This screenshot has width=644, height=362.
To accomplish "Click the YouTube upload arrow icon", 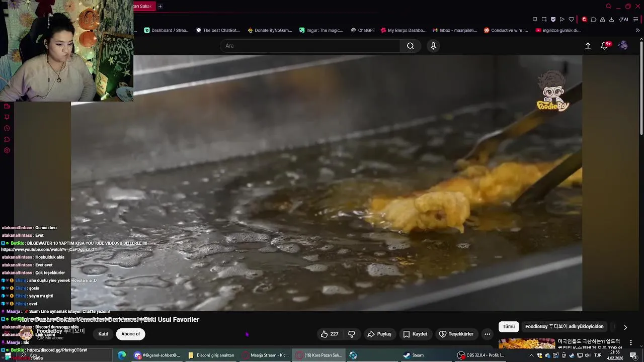I will [x=588, y=46].
